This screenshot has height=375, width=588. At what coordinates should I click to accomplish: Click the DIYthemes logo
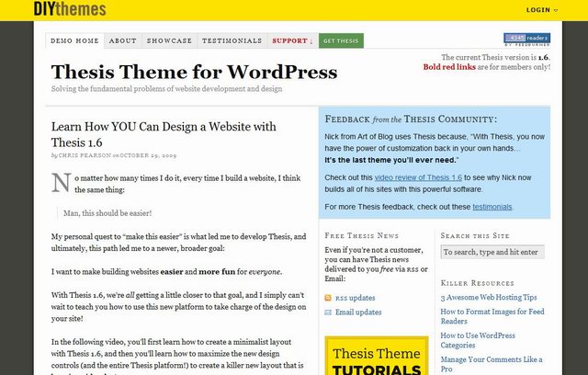tap(70, 9)
